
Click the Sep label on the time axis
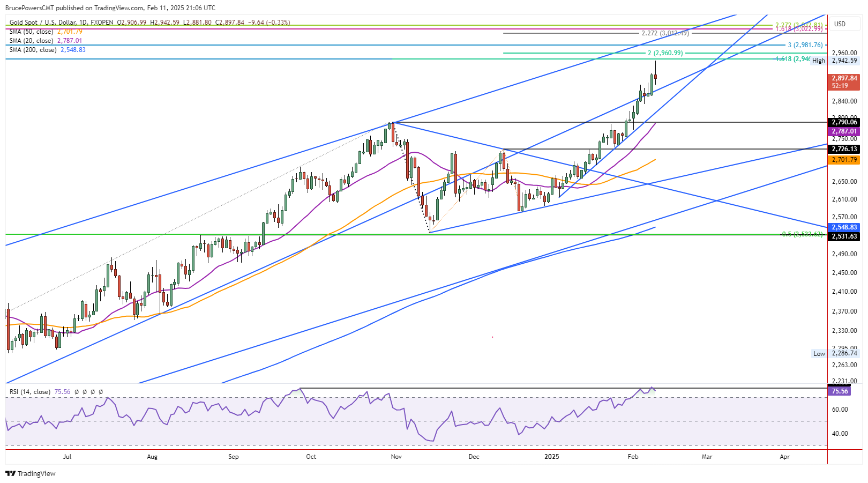234,457
